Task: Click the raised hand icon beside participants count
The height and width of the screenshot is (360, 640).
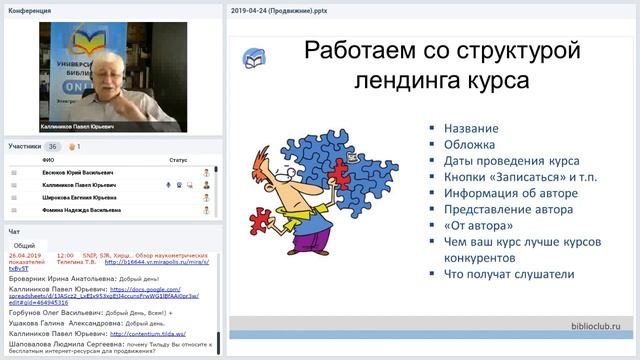Action: click(72, 147)
